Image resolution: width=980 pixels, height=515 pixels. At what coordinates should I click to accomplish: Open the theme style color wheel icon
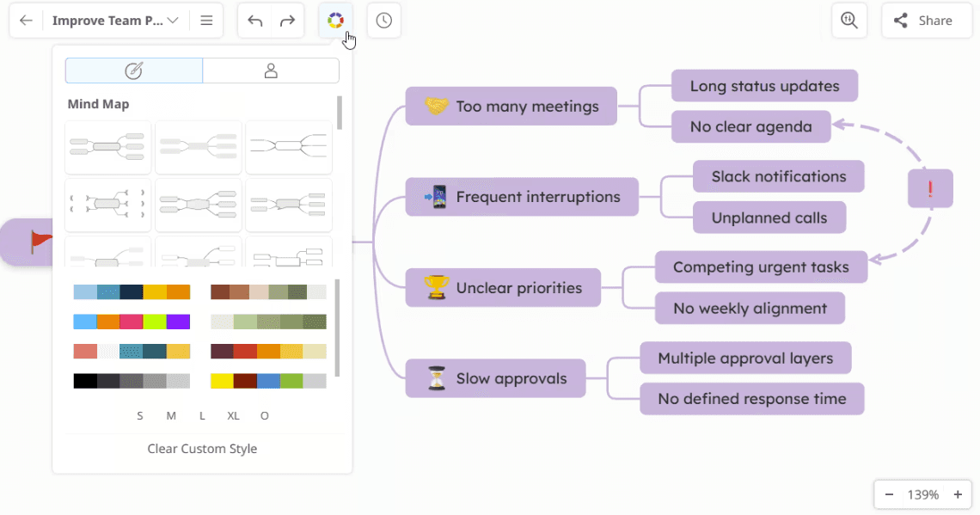[x=334, y=20]
